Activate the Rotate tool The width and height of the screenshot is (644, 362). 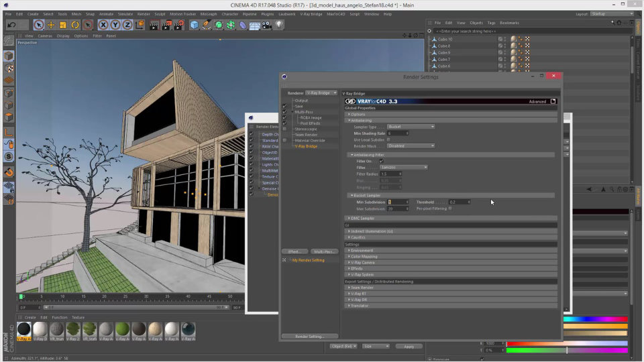click(x=75, y=25)
